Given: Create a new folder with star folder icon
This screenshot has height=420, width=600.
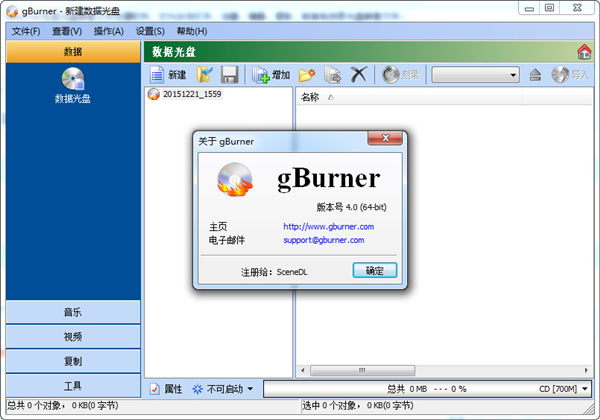Looking at the screenshot, I should click(x=307, y=75).
